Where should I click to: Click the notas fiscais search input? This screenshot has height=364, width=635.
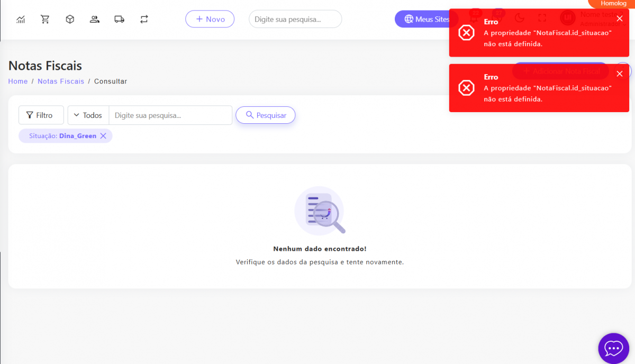pyautogui.click(x=170, y=115)
